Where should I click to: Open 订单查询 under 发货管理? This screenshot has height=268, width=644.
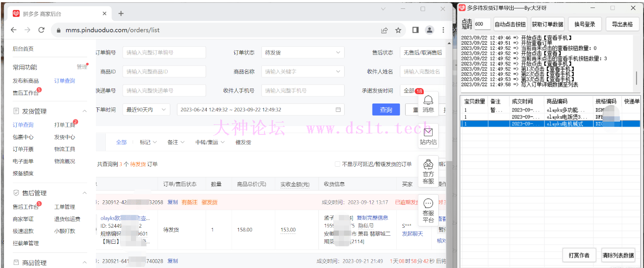click(x=23, y=125)
